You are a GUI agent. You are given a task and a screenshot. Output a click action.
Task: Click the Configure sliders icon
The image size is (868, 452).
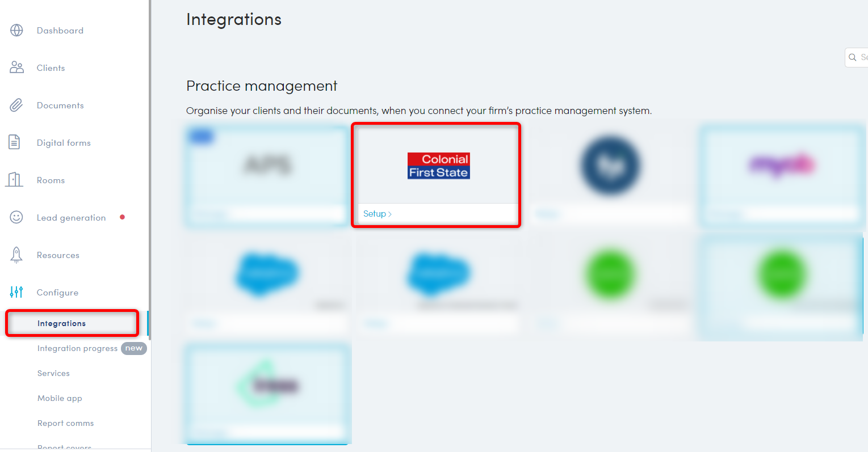point(16,292)
